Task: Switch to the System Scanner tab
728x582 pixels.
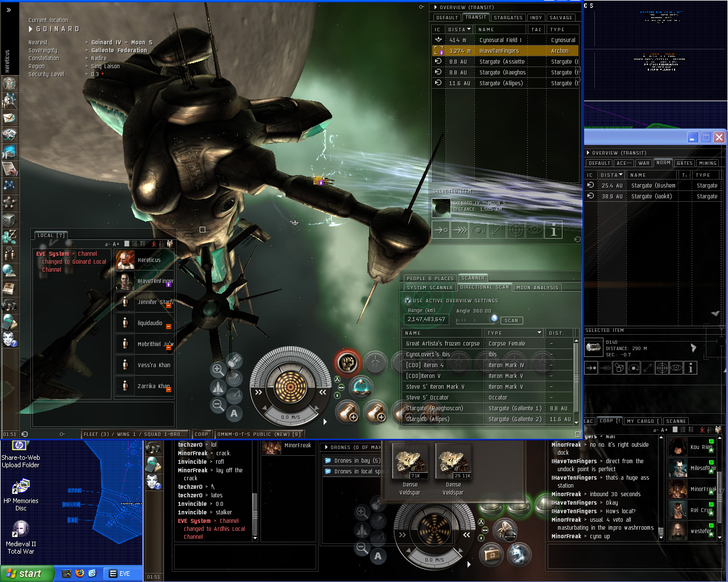Action: (x=429, y=288)
